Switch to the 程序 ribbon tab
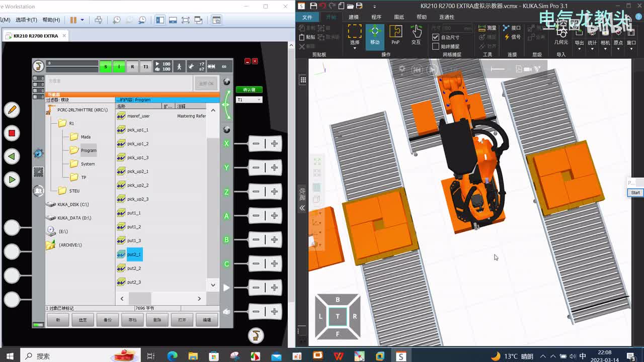Screen dimensions: 644x362 376,17
